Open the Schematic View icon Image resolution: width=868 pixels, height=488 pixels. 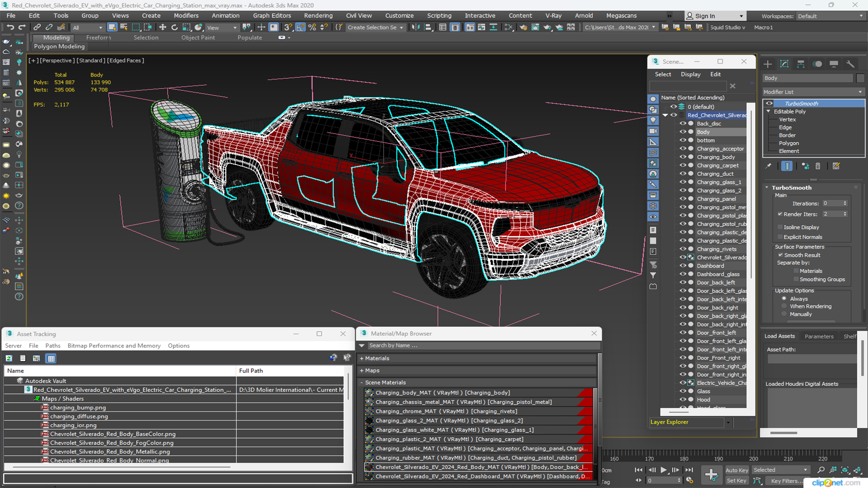coord(509,28)
